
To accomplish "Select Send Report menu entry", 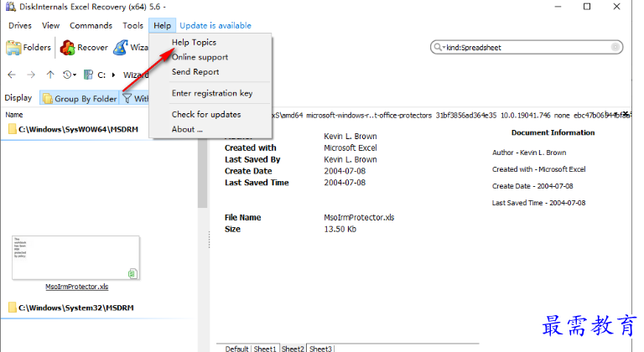I will 195,72.
